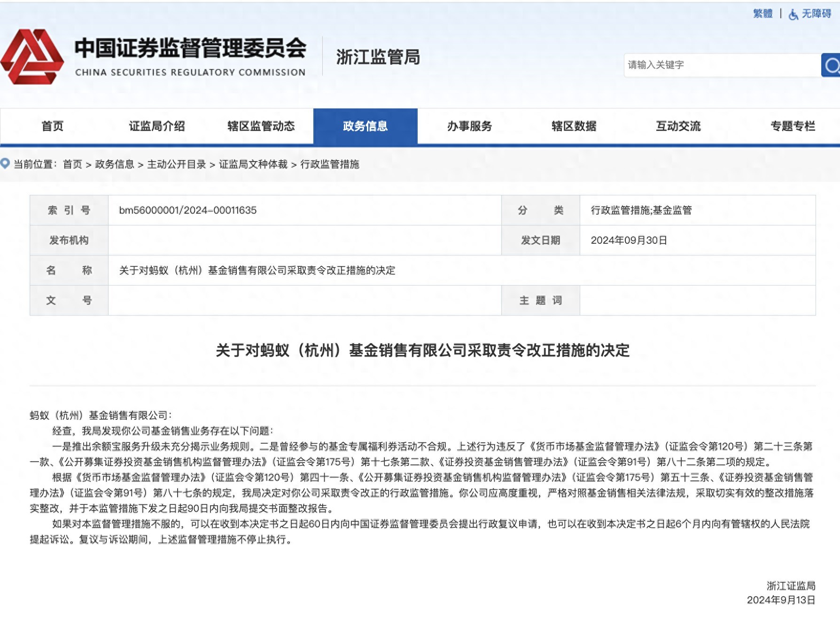Open the 首页 navigation tab
The width and height of the screenshot is (840, 618).
(x=52, y=126)
